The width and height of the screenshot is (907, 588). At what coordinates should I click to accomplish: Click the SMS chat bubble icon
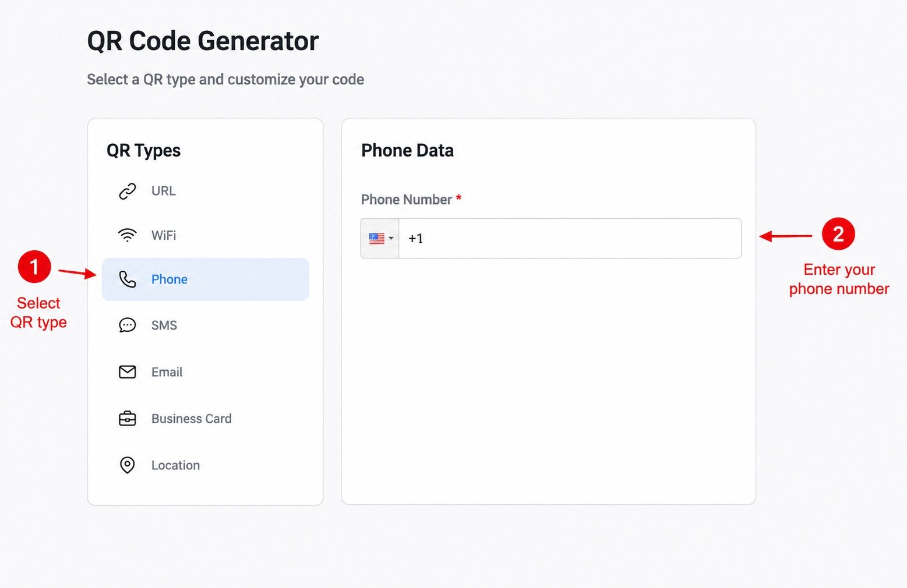(128, 325)
